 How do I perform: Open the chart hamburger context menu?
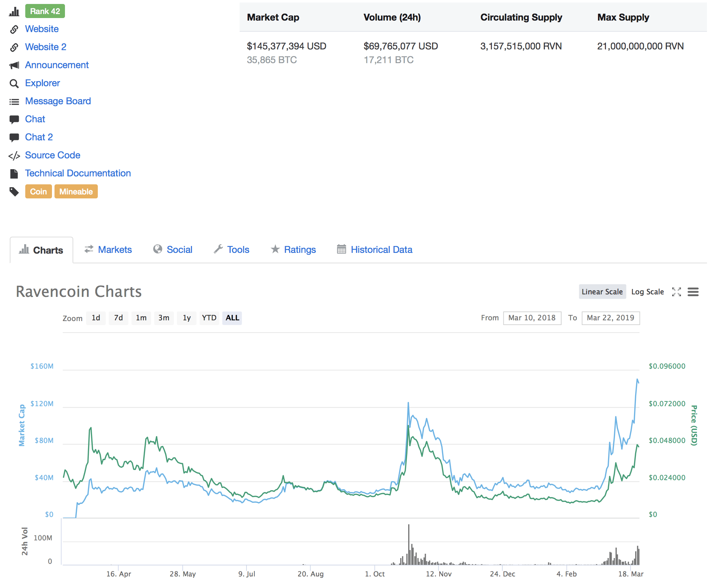click(693, 292)
